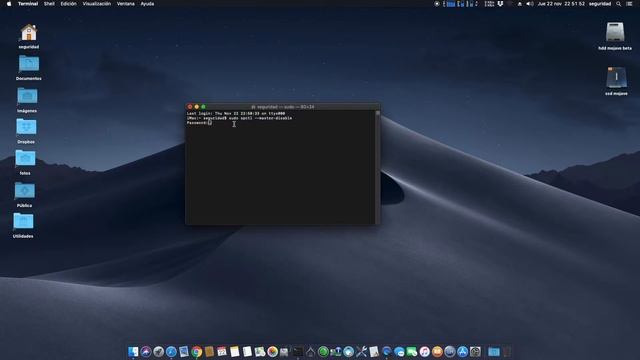This screenshot has width=640, height=360.
Task: Open Photos pinwheel icon in Dock
Action: (272, 351)
